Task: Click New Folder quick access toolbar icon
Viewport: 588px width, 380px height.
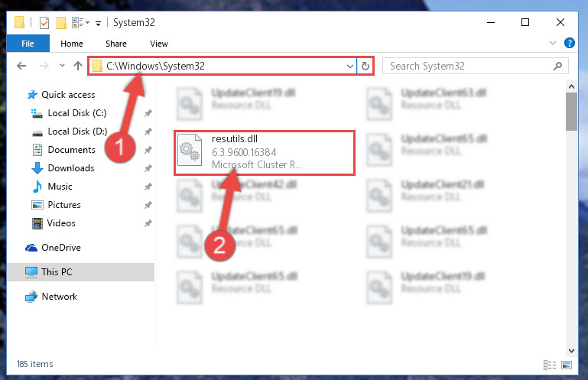Action: (61, 23)
